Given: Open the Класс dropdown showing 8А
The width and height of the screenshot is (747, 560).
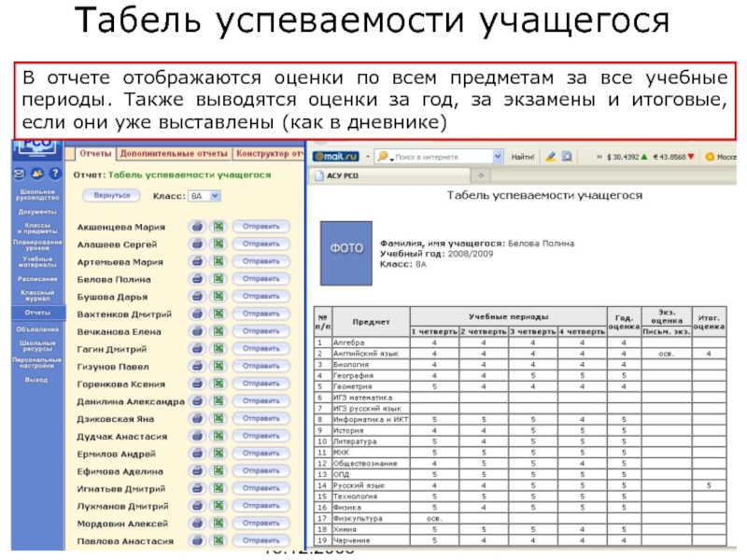Looking at the screenshot, I should click(x=204, y=196).
